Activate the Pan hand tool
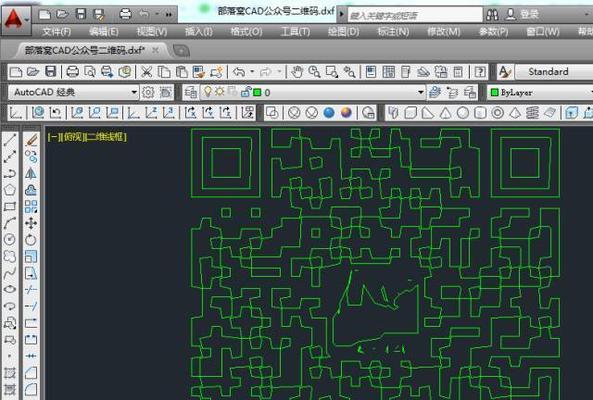The width and height of the screenshot is (593, 400). 297,72
